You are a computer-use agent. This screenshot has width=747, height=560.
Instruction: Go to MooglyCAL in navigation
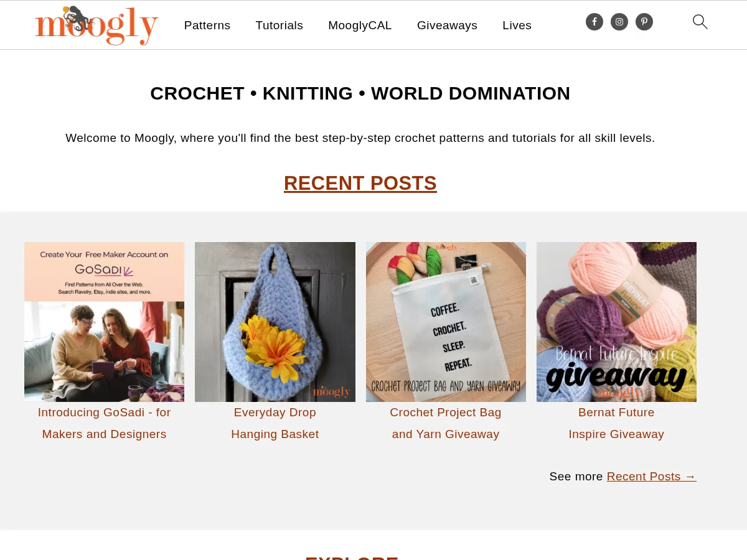(360, 26)
